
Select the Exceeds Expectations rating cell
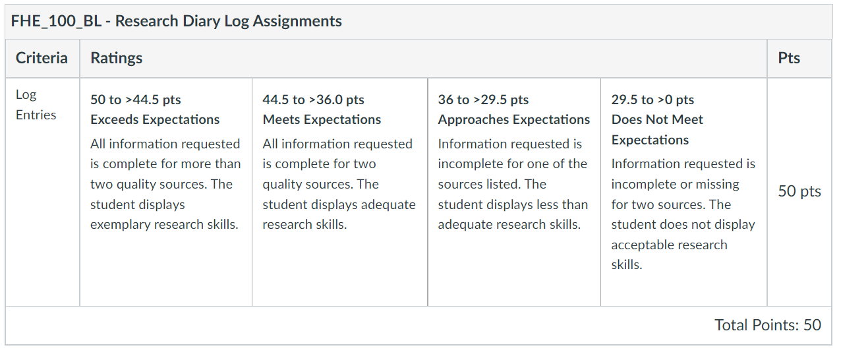[166, 192]
